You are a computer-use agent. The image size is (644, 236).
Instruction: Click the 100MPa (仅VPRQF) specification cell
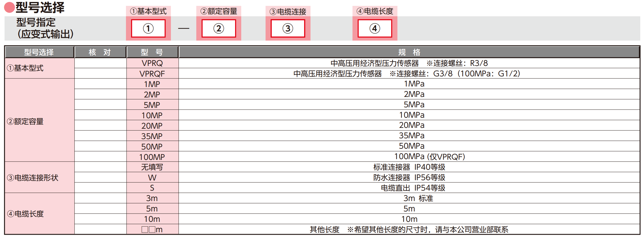[409, 157]
